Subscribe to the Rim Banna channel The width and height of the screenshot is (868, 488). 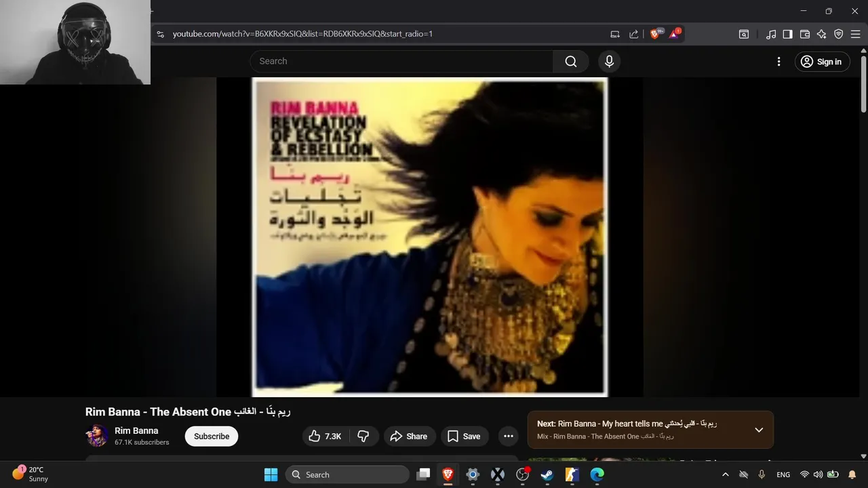[212, 436]
